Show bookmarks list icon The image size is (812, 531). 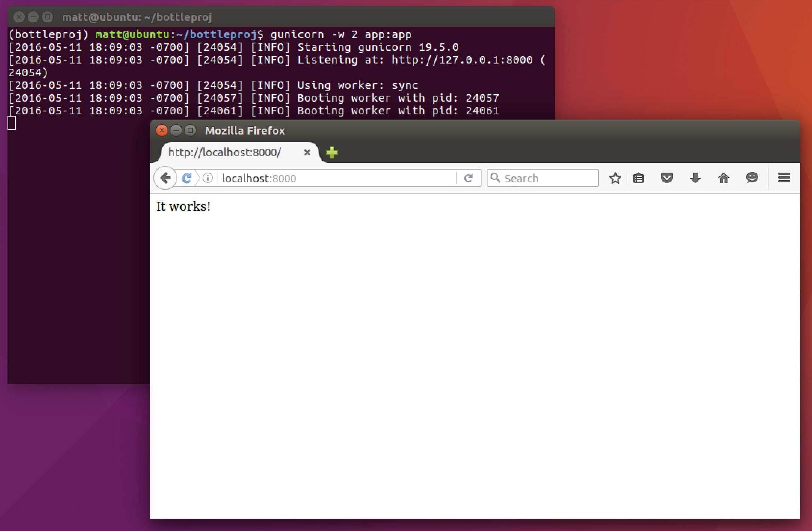click(639, 178)
